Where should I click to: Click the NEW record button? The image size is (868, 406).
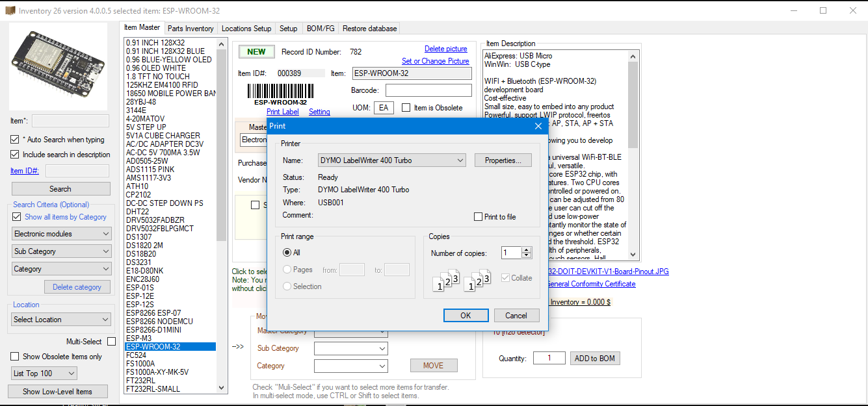tap(256, 52)
